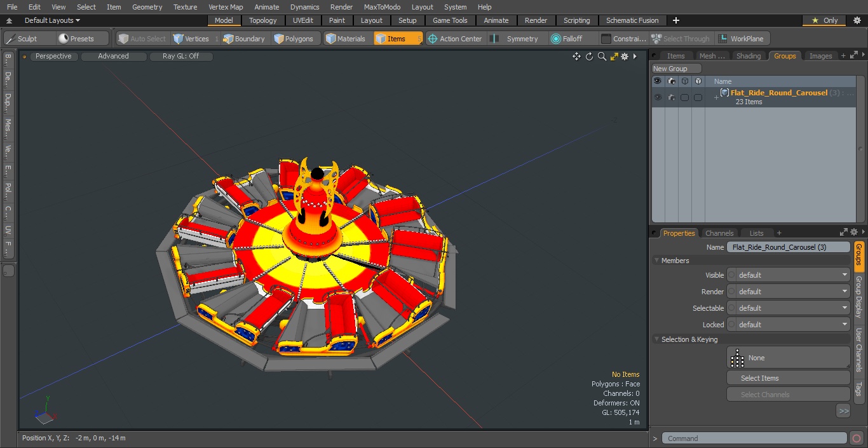Viewport: 868px width, 448px height.
Task: Add a new Properties panel tab with plus
Action: coord(779,233)
